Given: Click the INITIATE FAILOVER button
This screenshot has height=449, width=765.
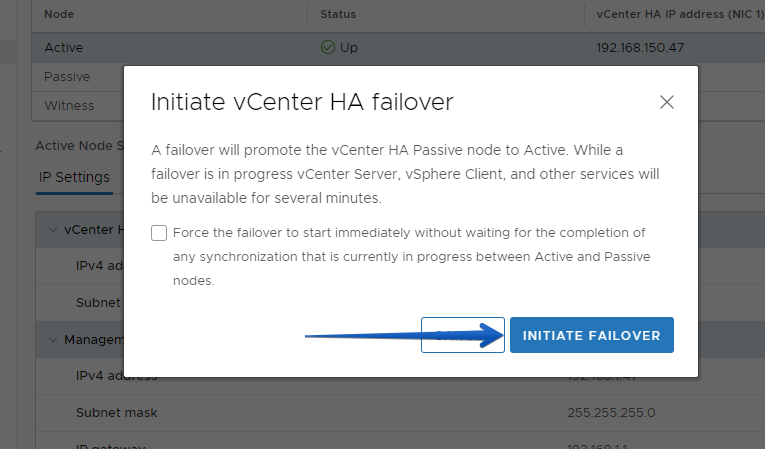Looking at the screenshot, I should point(592,335).
